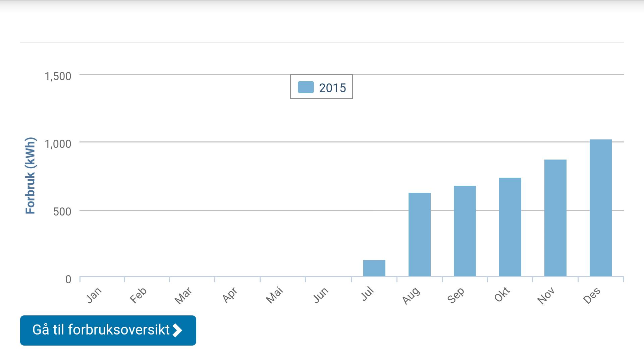Select the Des consumption bar
Screen dimensions: 644x362
601,208
